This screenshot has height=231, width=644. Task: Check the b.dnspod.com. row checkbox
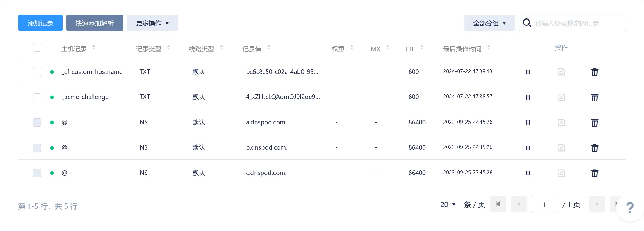pos(37,148)
